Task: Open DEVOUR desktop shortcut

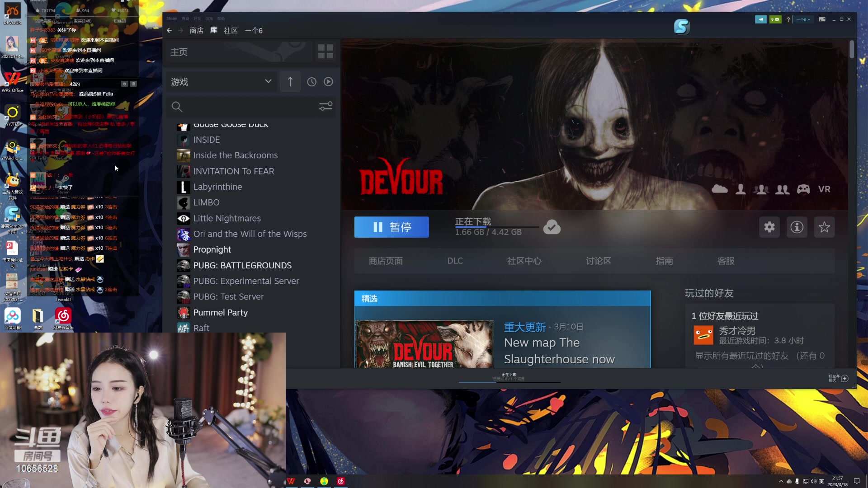Action: point(12,14)
